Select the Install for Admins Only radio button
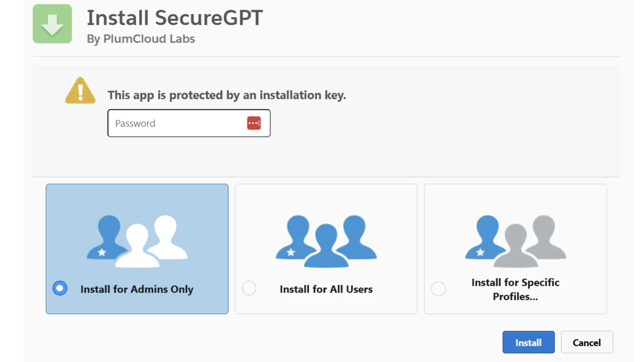 (x=60, y=288)
